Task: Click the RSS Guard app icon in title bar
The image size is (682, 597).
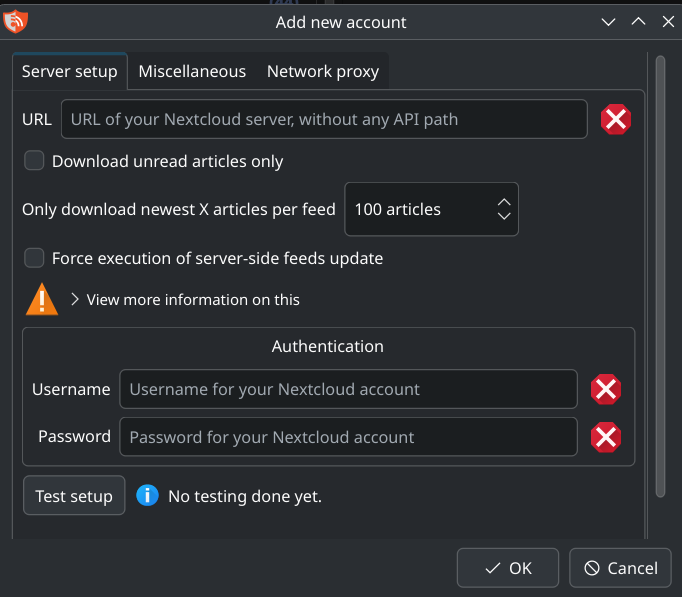Action: tap(16, 21)
